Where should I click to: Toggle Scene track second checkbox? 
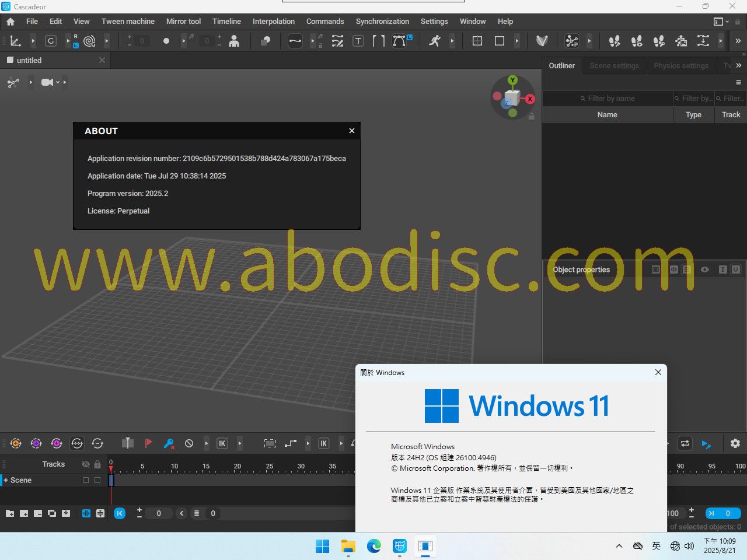(97, 480)
